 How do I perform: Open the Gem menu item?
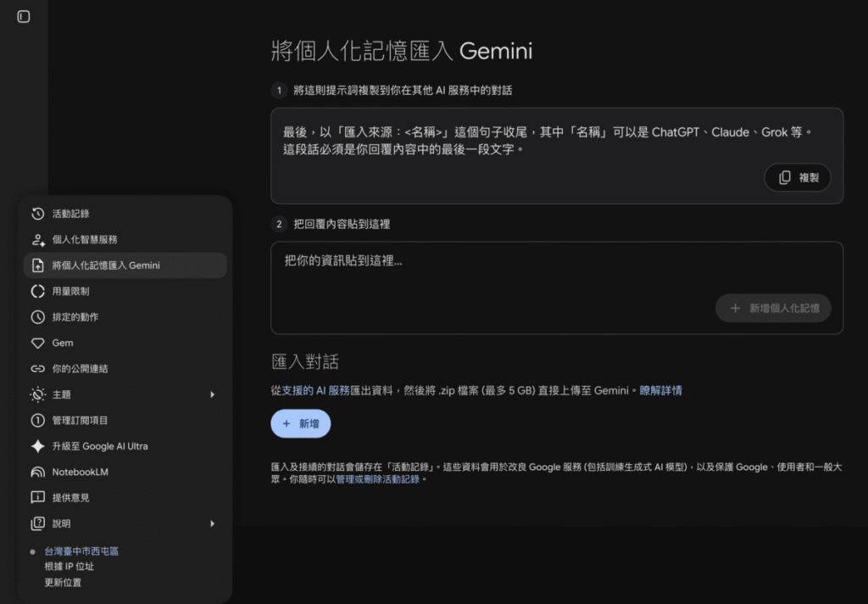click(x=125, y=343)
